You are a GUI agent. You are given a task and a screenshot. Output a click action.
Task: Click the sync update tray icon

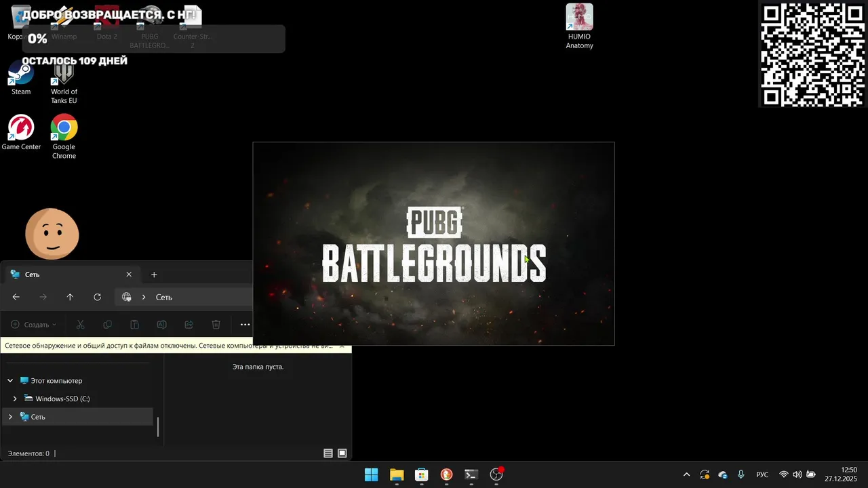[705, 474]
